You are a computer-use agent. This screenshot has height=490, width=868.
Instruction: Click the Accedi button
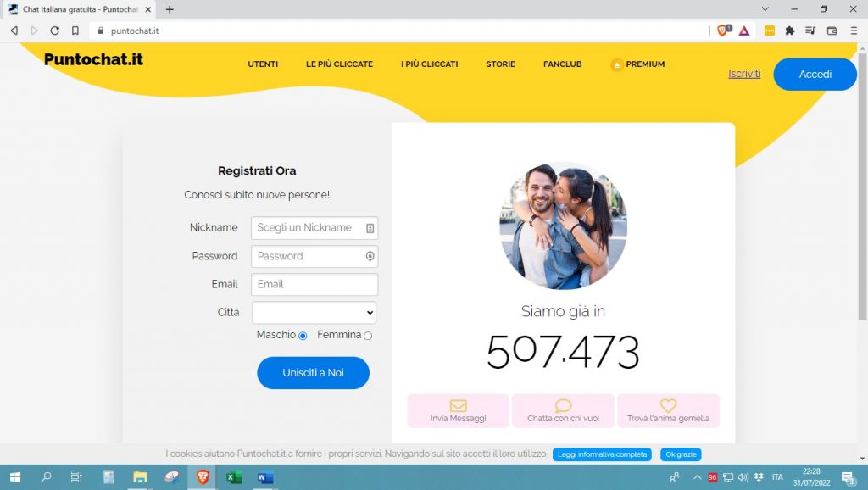tap(815, 75)
